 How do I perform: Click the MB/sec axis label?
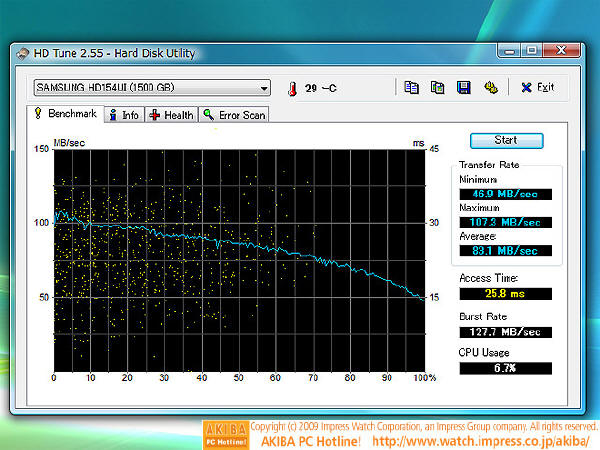[x=69, y=143]
